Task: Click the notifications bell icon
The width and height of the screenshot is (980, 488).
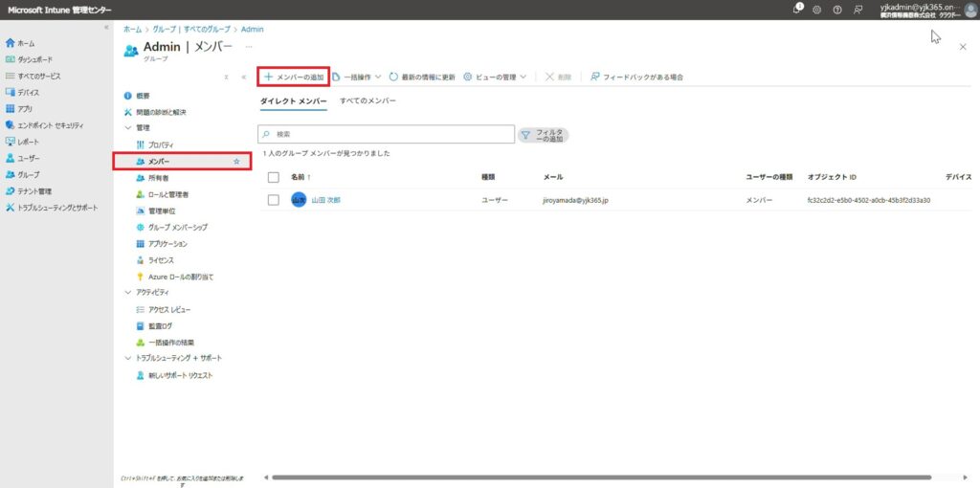Action: point(797,10)
